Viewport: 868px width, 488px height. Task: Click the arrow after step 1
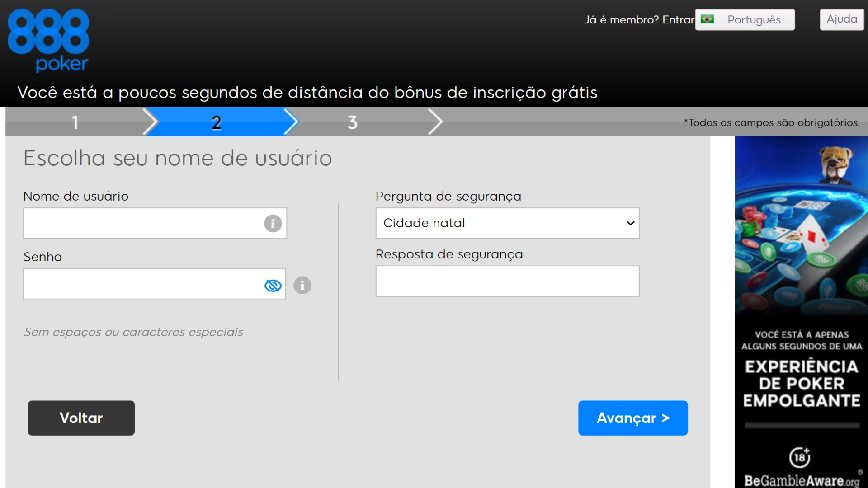150,121
